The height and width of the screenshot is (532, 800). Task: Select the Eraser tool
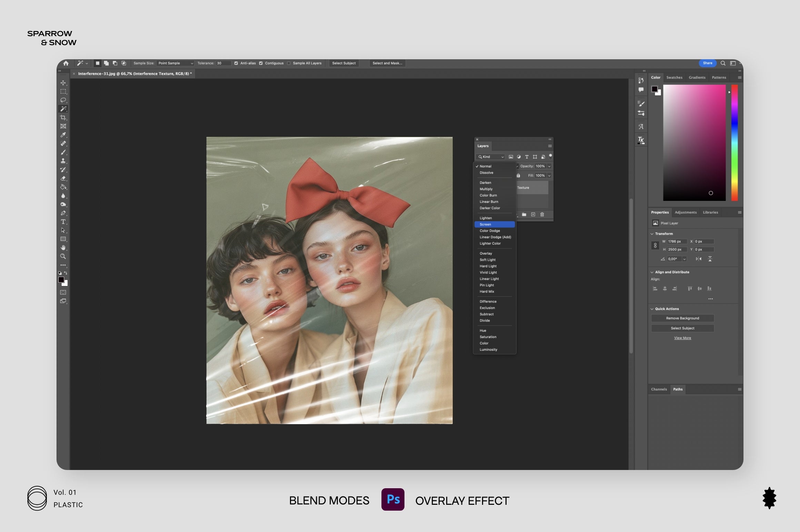pyautogui.click(x=63, y=178)
